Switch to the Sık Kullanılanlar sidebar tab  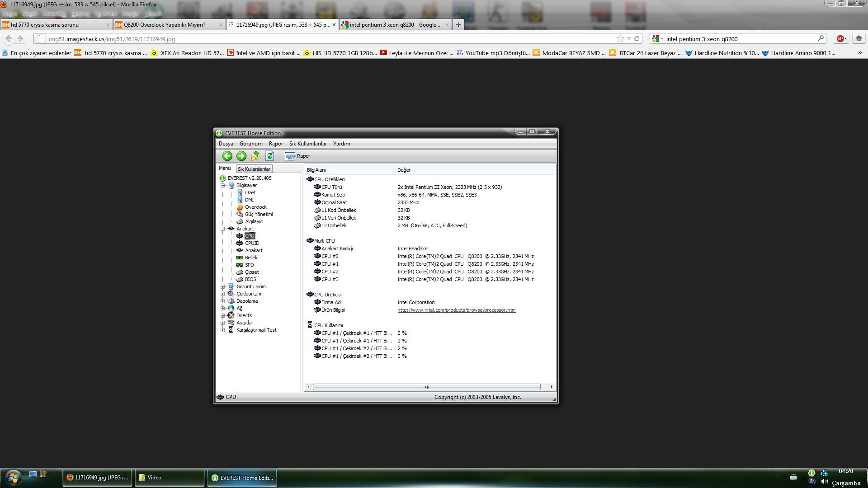(254, 169)
